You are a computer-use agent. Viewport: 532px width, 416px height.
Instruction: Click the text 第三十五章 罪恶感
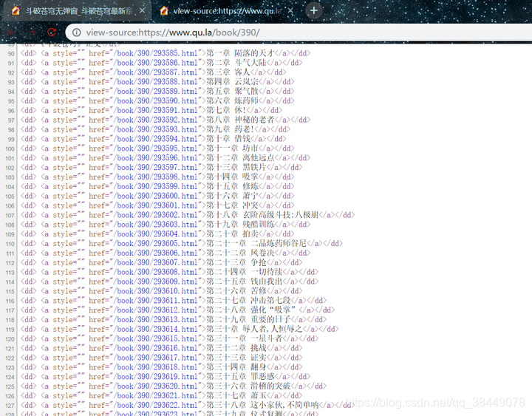pyautogui.click(x=240, y=376)
